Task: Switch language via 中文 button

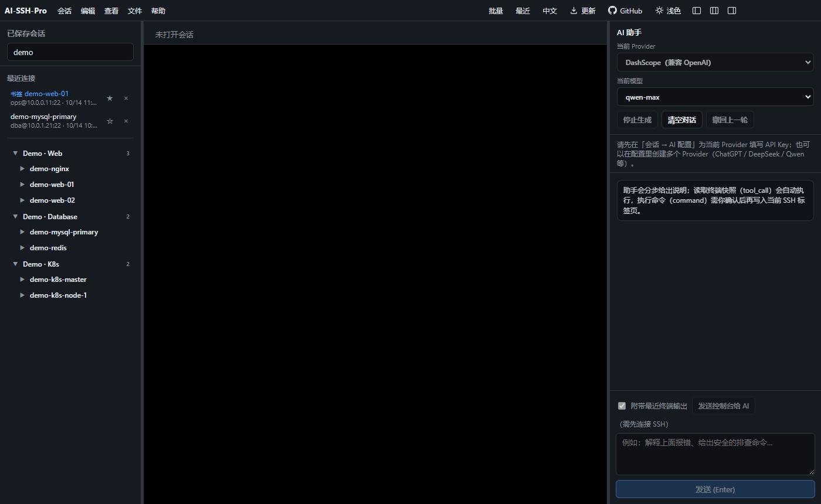Action: (x=550, y=11)
